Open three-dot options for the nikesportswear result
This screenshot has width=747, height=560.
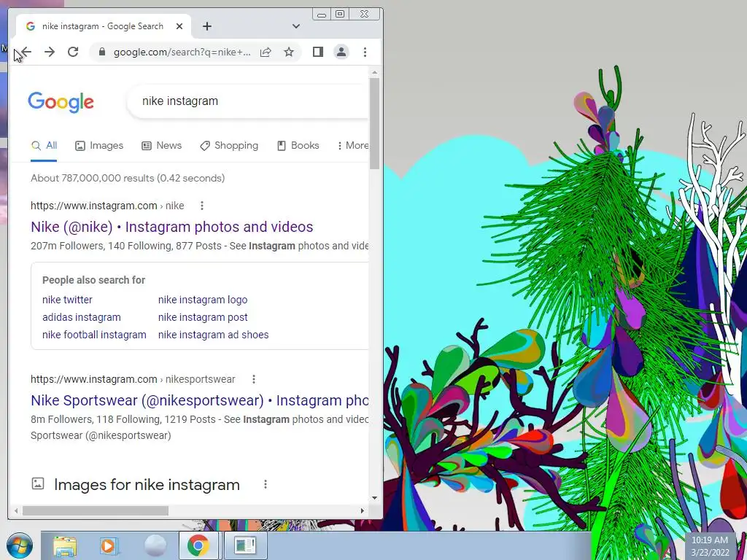click(254, 379)
